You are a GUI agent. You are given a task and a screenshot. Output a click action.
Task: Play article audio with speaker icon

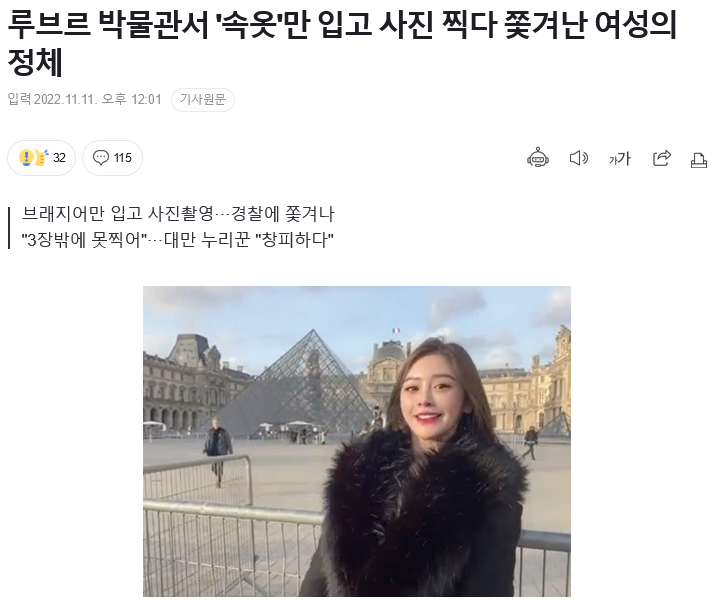tap(578, 158)
